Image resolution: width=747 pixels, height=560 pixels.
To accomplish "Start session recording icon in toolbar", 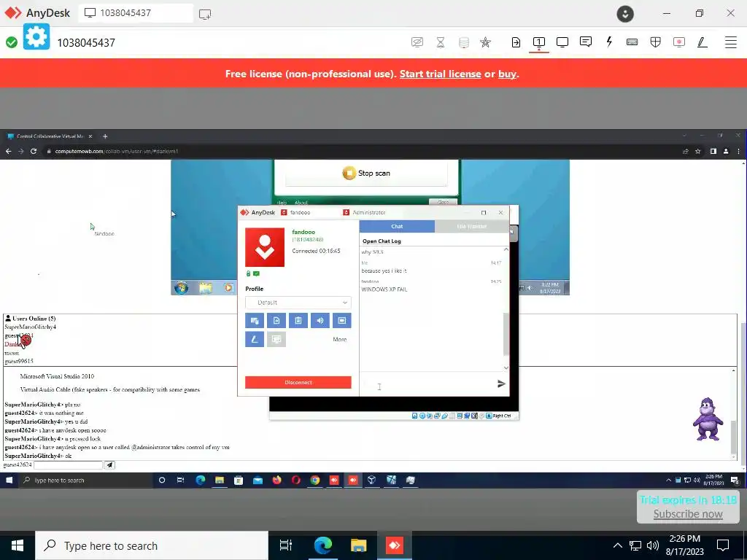I will point(679,42).
